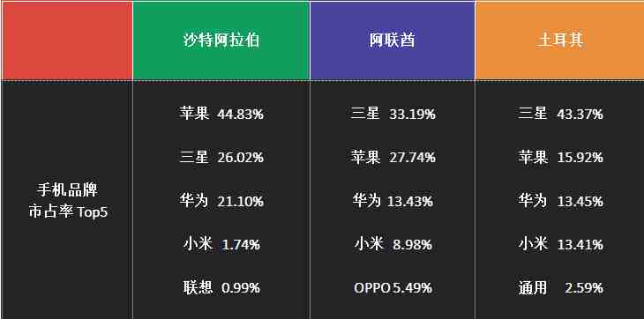Select 苹果 44.83% in Saudi Arabia column

[221, 114]
